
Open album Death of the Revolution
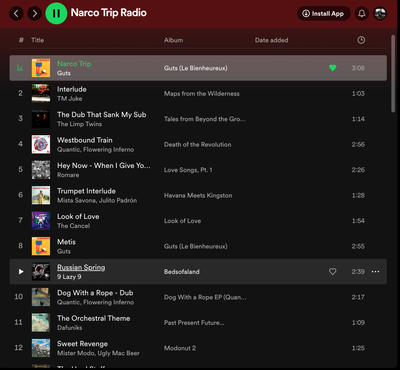pyautogui.click(x=197, y=144)
